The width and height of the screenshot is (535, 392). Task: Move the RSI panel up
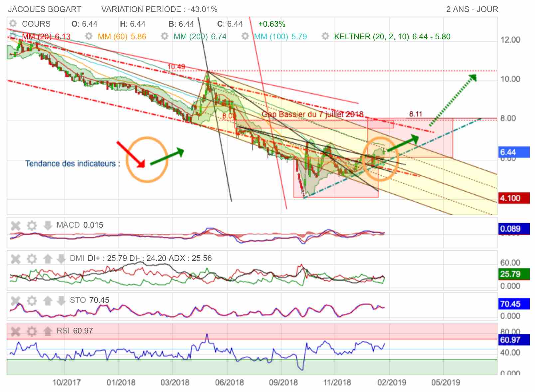(48, 331)
